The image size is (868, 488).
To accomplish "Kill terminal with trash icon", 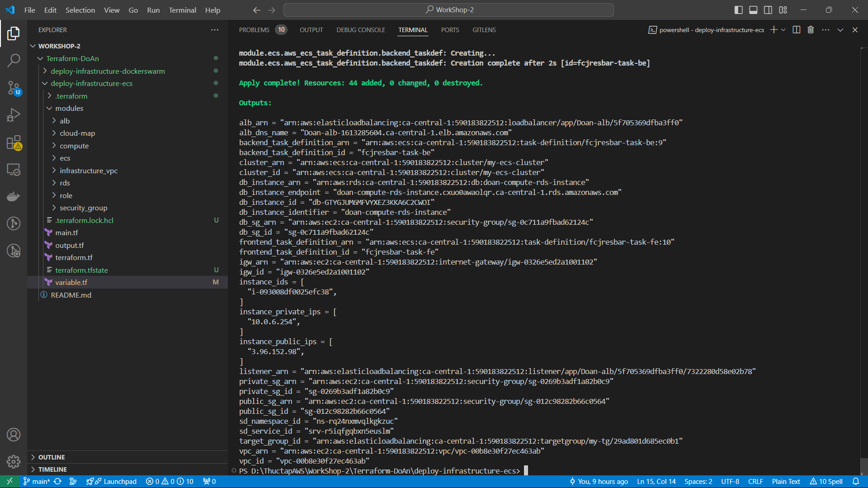I will tap(811, 30).
